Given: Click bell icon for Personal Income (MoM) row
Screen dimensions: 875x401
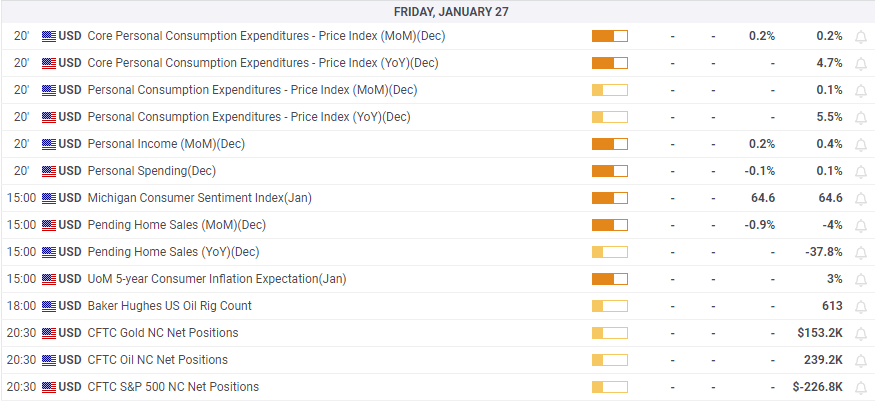Looking at the screenshot, I should (861, 144).
